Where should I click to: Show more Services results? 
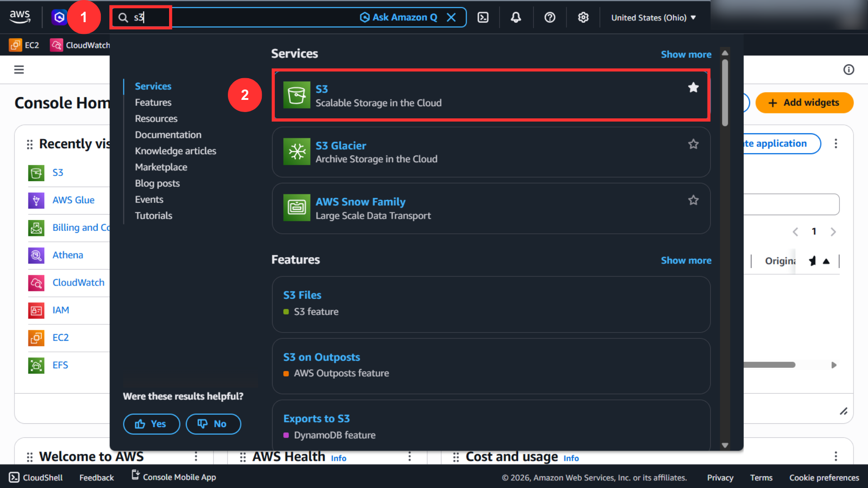click(686, 54)
